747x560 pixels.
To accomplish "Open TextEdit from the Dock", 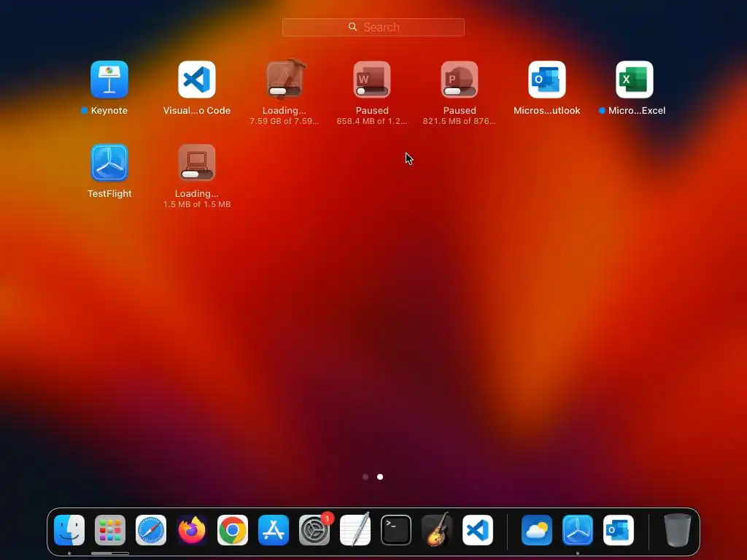I will coord(355,530).
